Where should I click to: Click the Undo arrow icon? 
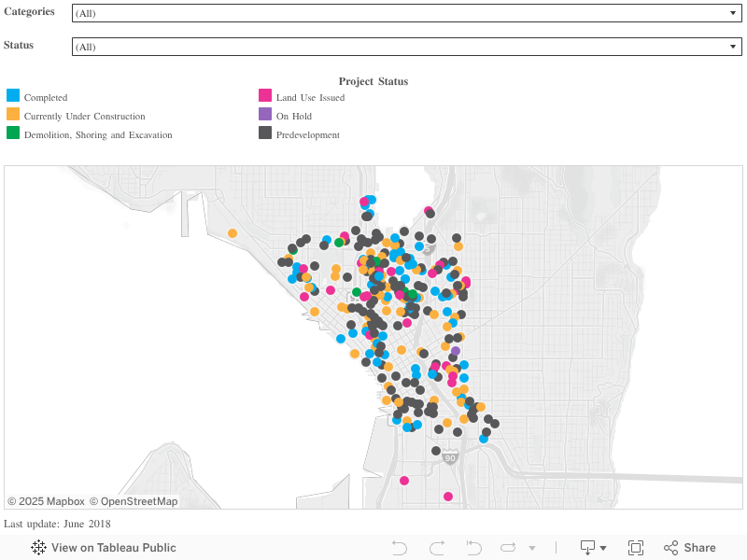(399, 548)
